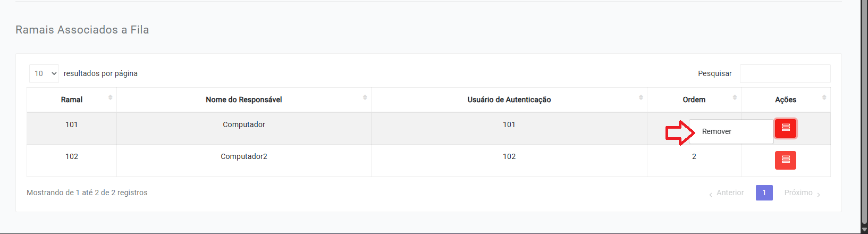Click the Ramal column header
Screen dimensions: 868x234
pyautogui.click(x=72, y=100)
